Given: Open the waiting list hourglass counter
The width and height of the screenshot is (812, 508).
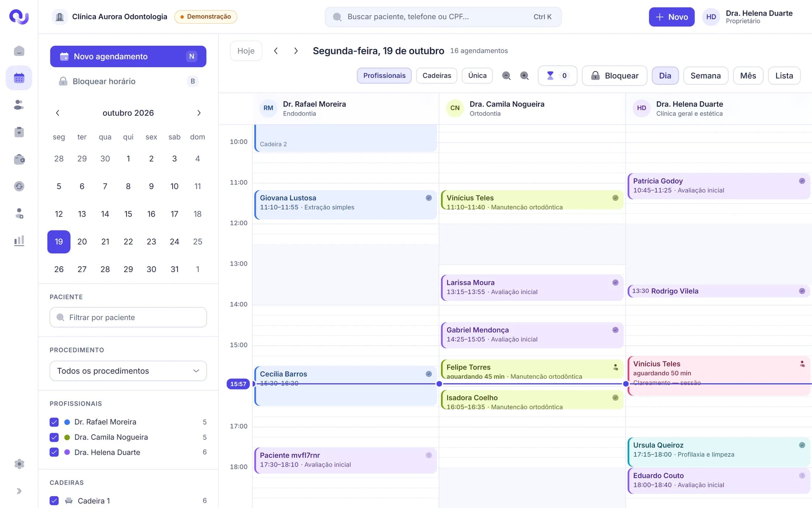Looking at the screenshot, I should click(x=557, y=76).
